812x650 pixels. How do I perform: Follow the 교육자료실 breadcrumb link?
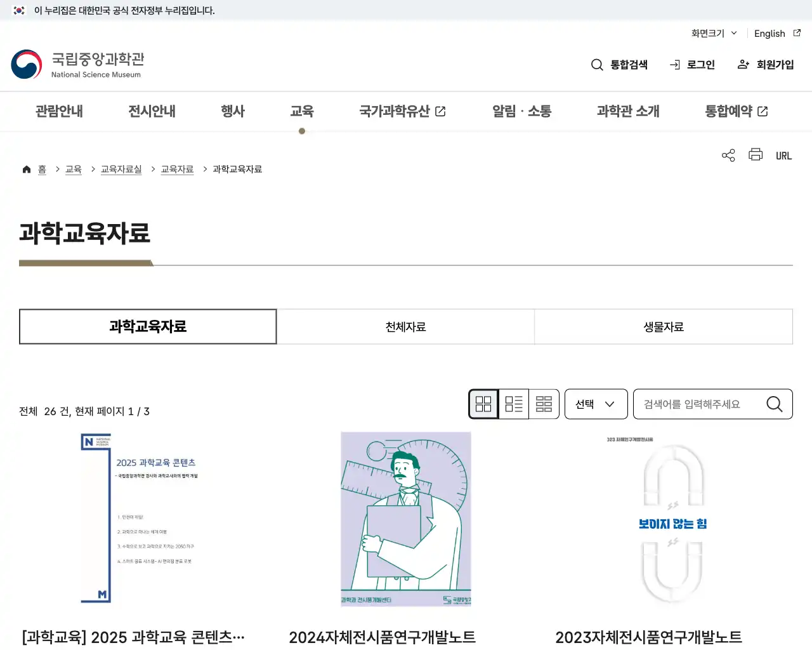[x=121, y=169]
